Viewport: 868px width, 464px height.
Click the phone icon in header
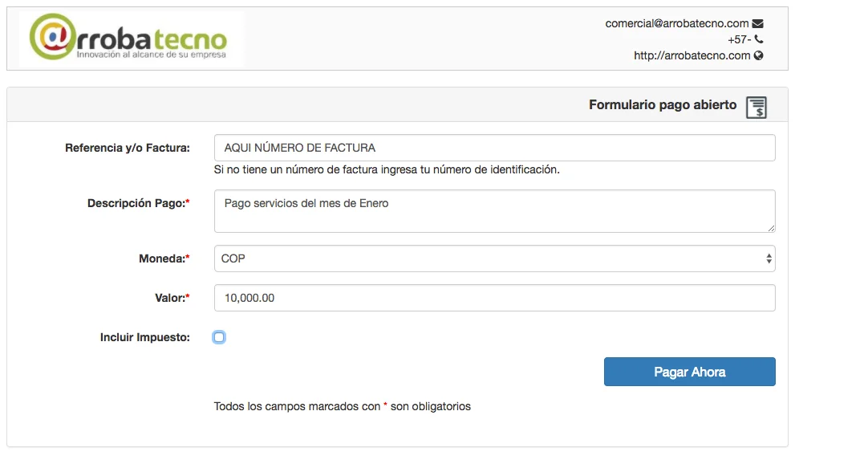[759, 39]
